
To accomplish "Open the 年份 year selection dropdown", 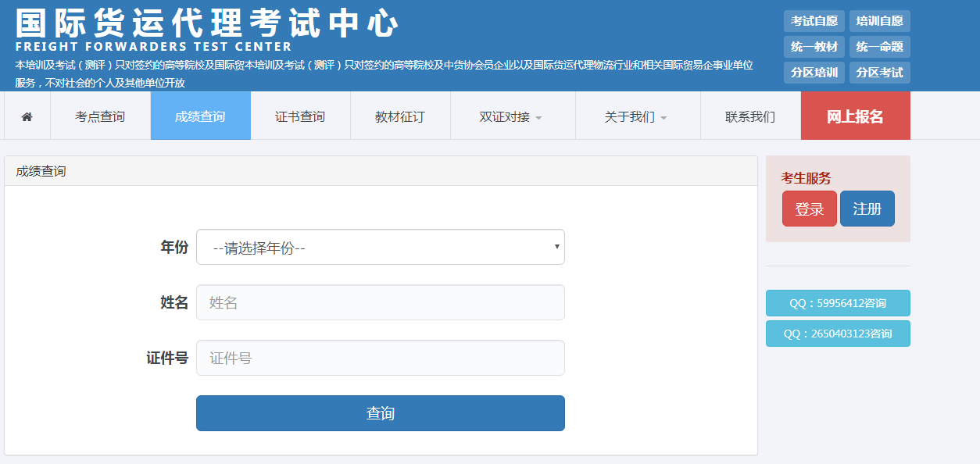I will [380, 248].
